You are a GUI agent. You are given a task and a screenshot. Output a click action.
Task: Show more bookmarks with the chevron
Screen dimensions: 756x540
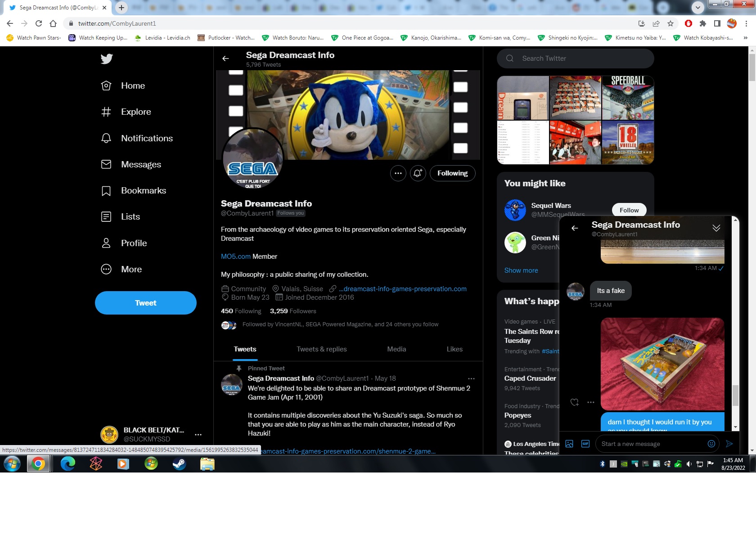coord(746,38)
